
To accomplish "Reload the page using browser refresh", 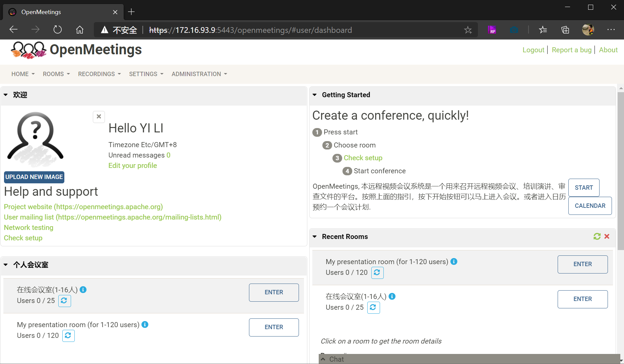I will [58, 30].
